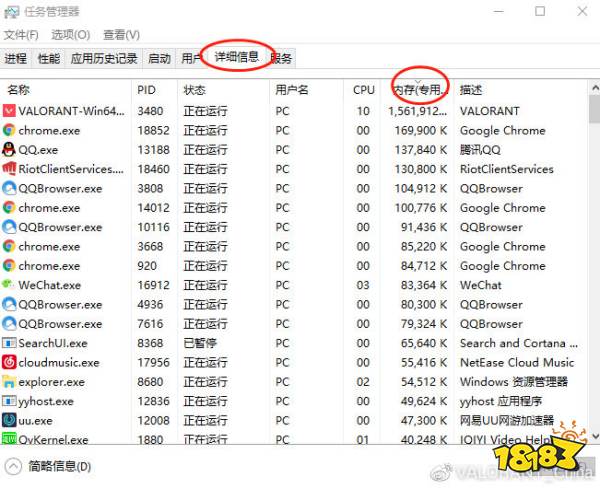Click the RiotClientServices process icon
The image size is (600, 489).
coord(9,169)
